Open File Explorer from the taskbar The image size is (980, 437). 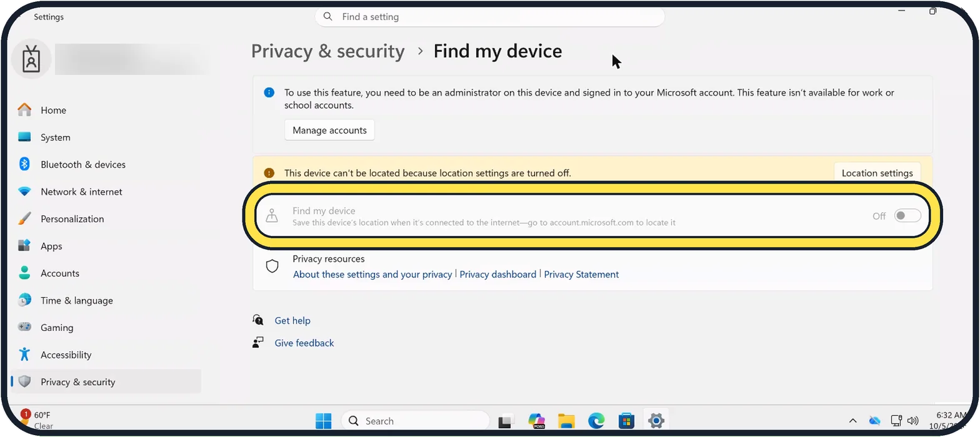[566, 421]
